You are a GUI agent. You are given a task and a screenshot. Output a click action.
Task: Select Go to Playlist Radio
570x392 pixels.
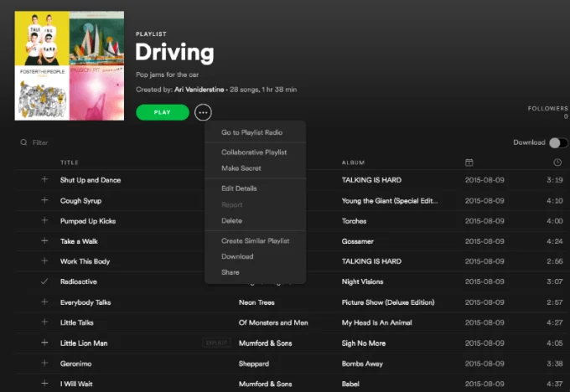point(252,132)
